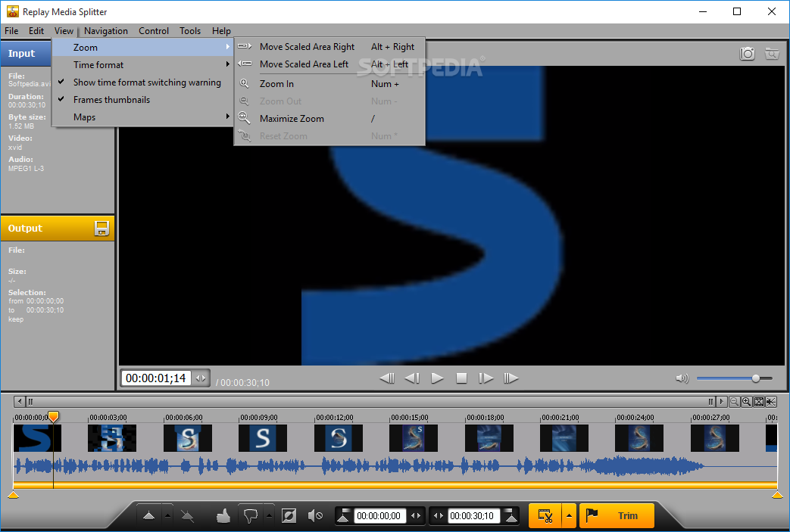Viewport: 790px width, 532px height.
Task: Open the Edit menu
Action: [36, 31]
